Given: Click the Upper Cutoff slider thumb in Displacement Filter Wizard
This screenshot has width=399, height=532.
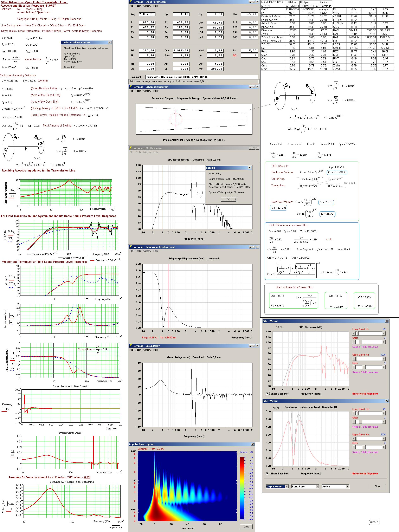Looking at the screenshot, I should pos(357,439).
